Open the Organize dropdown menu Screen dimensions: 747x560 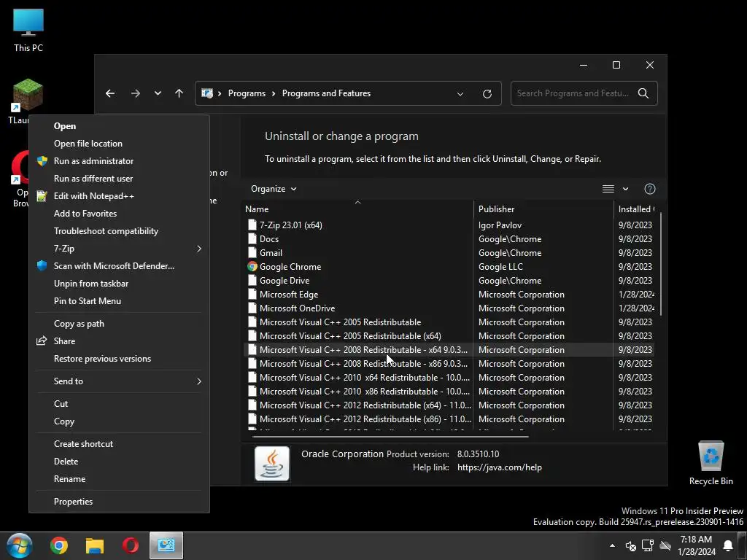click(x=274, y=189)
